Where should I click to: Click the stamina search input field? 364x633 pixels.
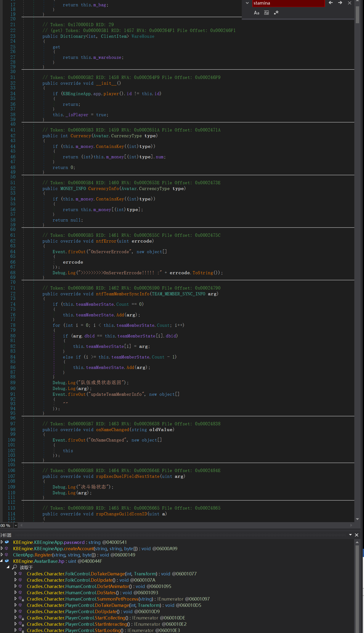[x=288, y=3]
